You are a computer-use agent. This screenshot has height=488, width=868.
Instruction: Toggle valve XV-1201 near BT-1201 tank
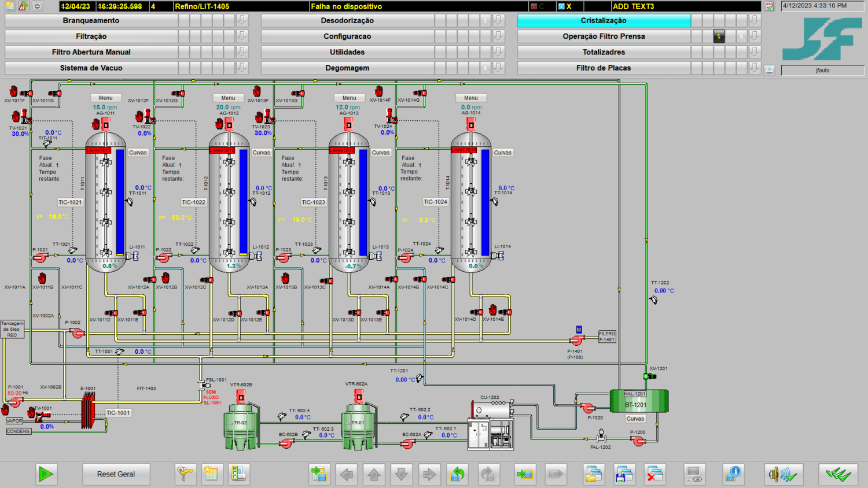click(650, 376)
